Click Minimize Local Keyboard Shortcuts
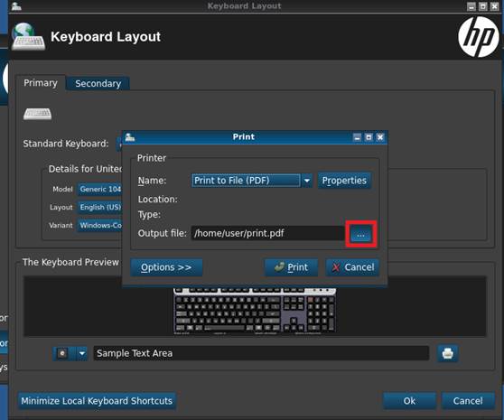The width and height of the screenshot is (504, 420). (x=97, y=401)
